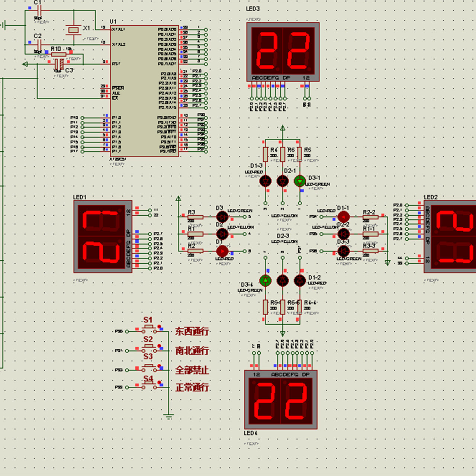This screenshot has width=476, height=476.
Task: Select resistor R3-3
Action: pyautogui.click(x=370, y=251)
